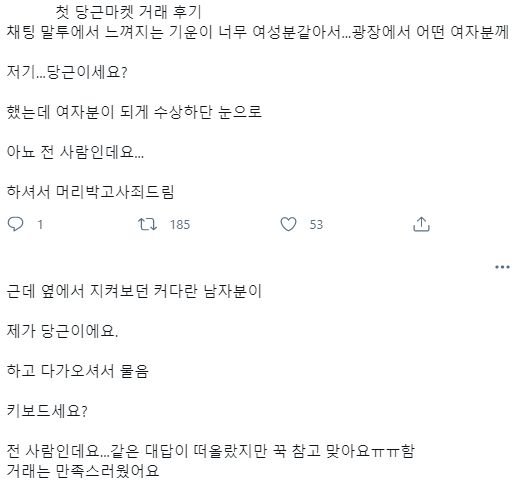Click the retweet count 185
The height and width of the screenshot is (491, 526).
(180, 225)
